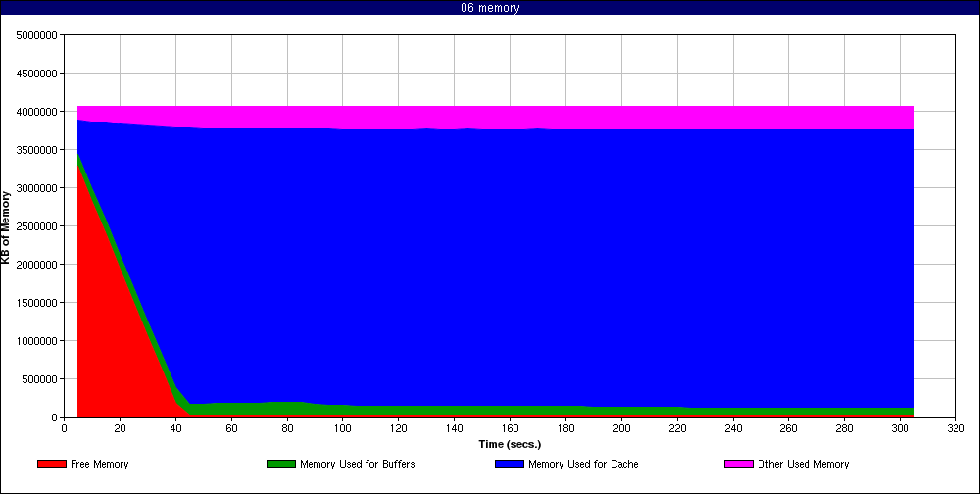
Task: Click the 140 tick on time axis
Action: pyautogui.click(x=455, y=429)
